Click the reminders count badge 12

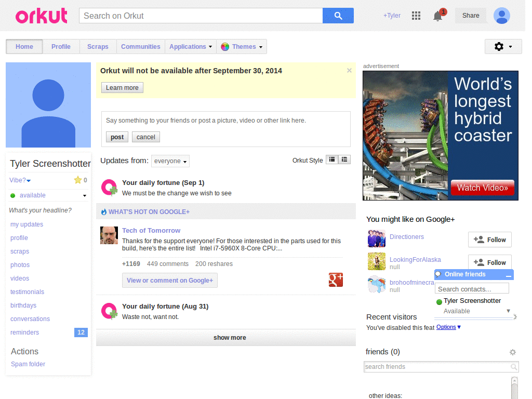pyautogui.click(x=81, y=332)
